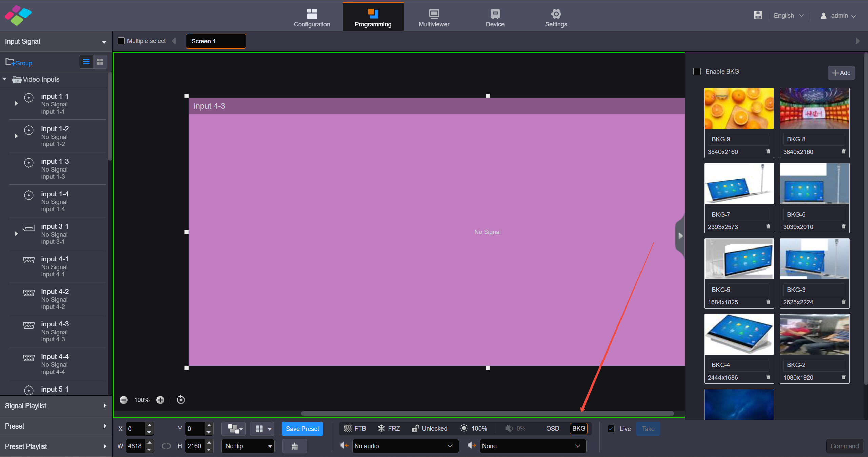868x457 pixels.
Task: Click the zoom in plus icon
Action: [x=160, y=400]
